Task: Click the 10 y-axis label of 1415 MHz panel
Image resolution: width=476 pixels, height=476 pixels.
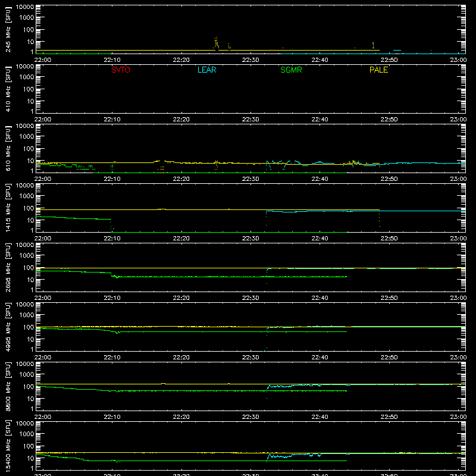Action: click(x=30, y=220)
